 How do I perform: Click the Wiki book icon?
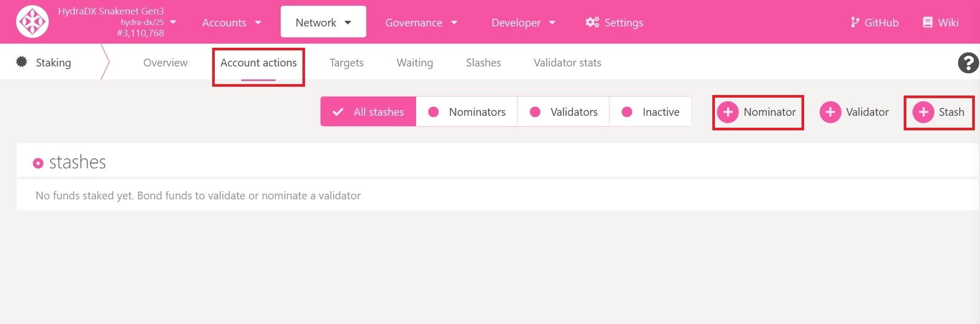928,22
